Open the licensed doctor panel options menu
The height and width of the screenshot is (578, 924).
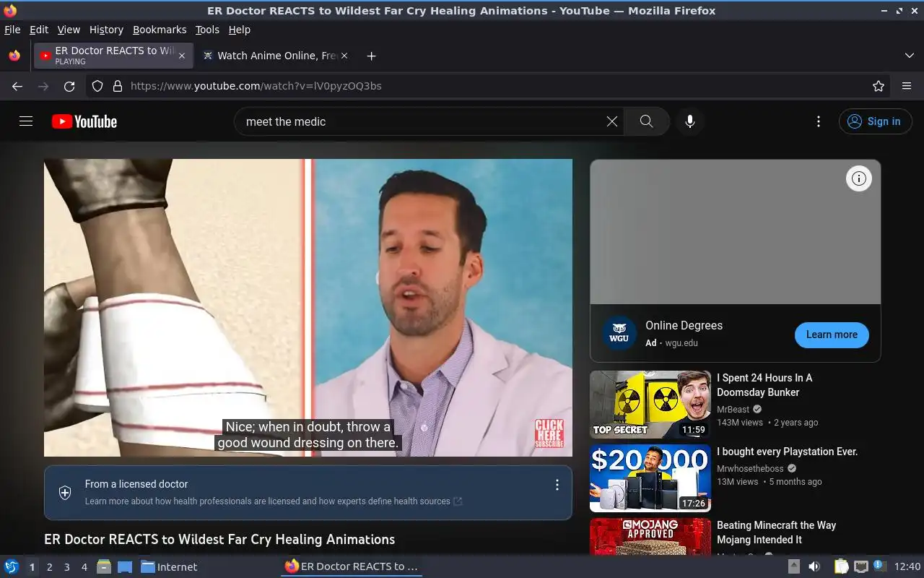(557, 485)
